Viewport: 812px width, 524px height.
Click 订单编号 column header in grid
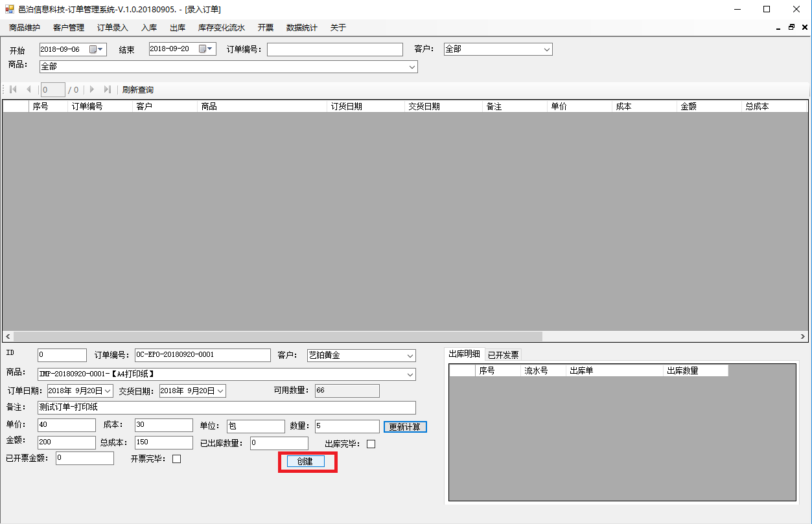(x=100, y=106)
